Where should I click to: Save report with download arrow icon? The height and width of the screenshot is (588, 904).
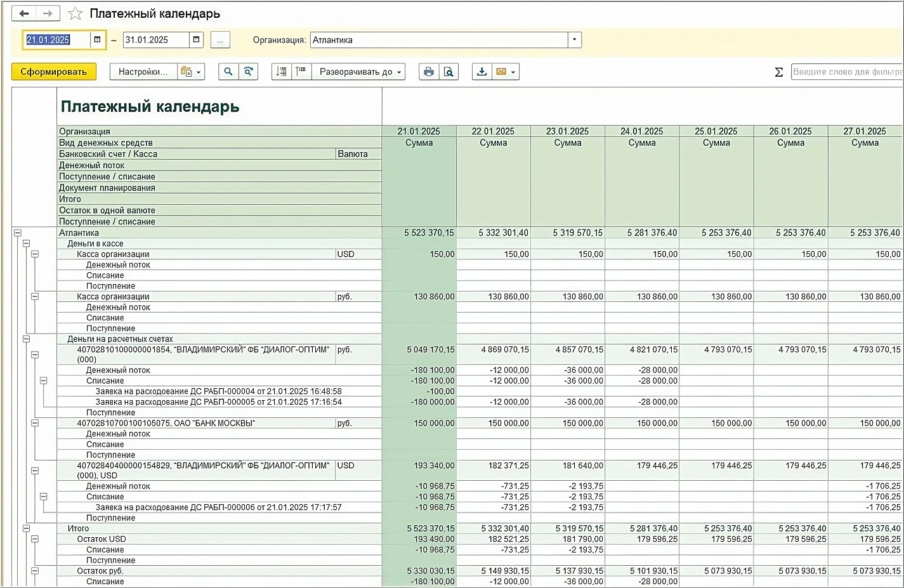[482, 72]
